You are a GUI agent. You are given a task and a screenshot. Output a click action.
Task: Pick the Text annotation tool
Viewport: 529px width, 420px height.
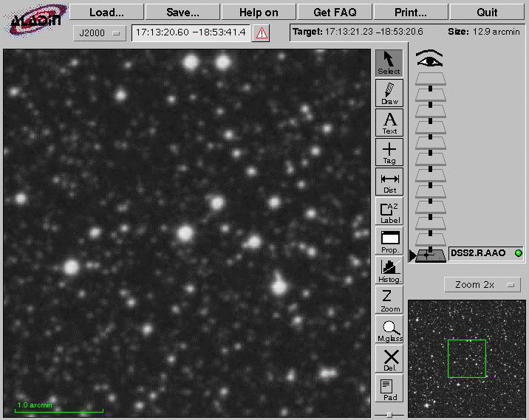tap(389, 123)
